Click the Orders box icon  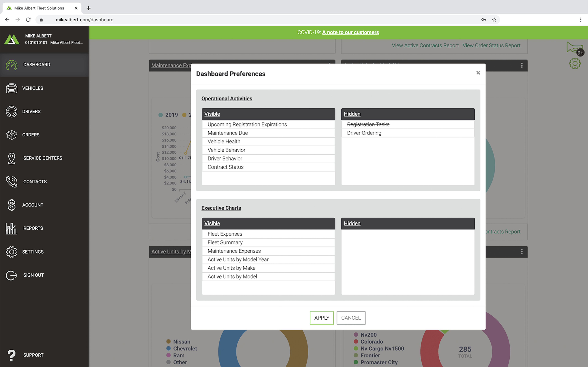[11, 135]
